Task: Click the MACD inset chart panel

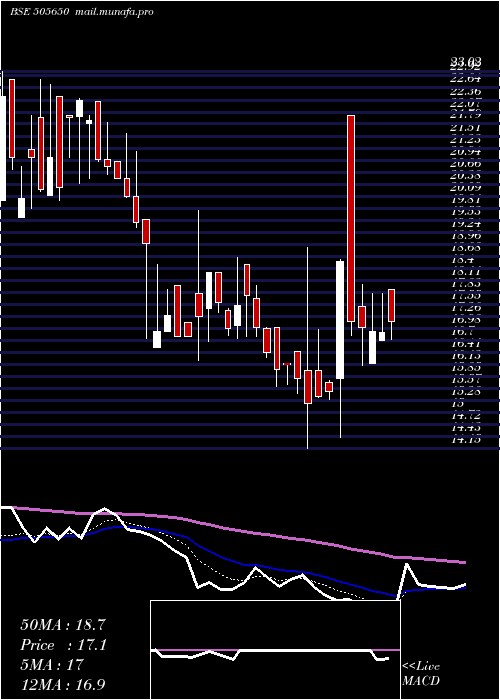Action: tap(275, 650)
